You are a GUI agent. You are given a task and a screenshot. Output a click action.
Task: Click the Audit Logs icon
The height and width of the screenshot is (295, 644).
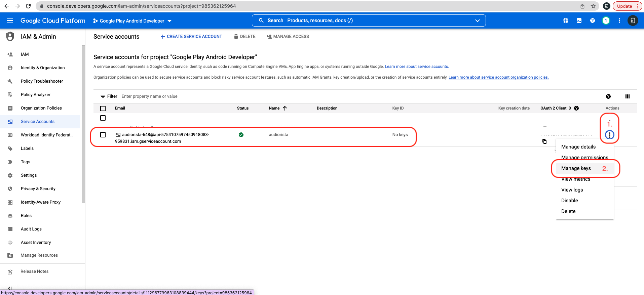coord(10,229)
